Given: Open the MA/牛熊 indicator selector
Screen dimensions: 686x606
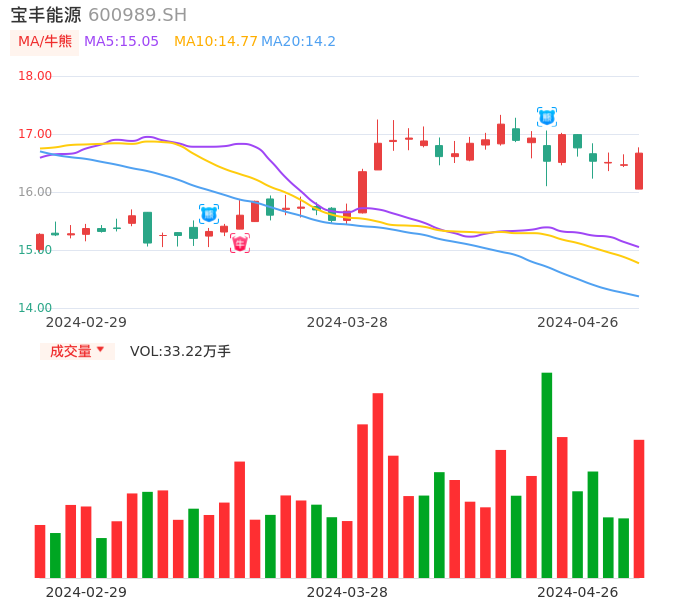Looking at the screenshot, I should pos(45,42).
